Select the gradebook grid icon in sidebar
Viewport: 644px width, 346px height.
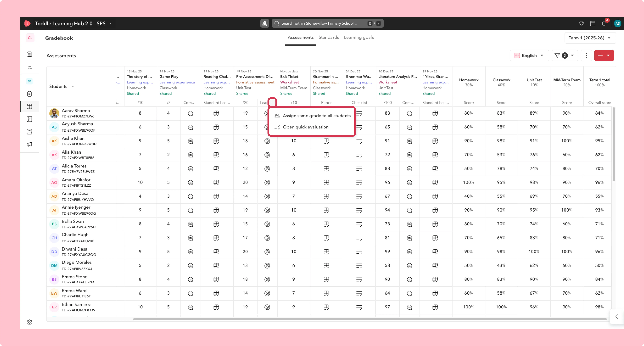(x=29, y=107)
